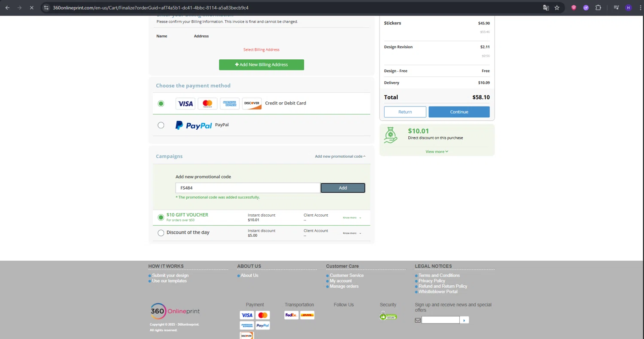Click the Add New Billing Address button

click(261, 65)
